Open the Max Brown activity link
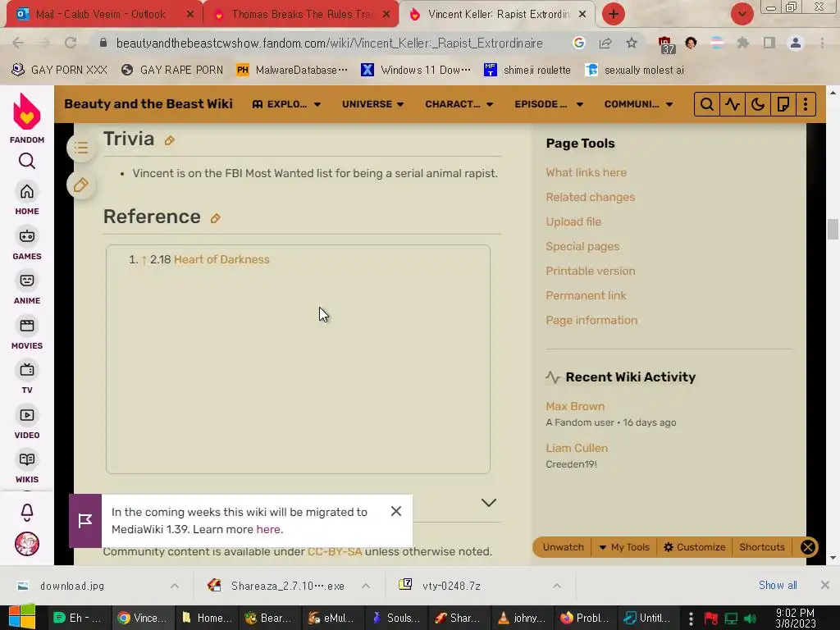The height and width of the screenshot is (630, 840). click(x=575, y=406)
